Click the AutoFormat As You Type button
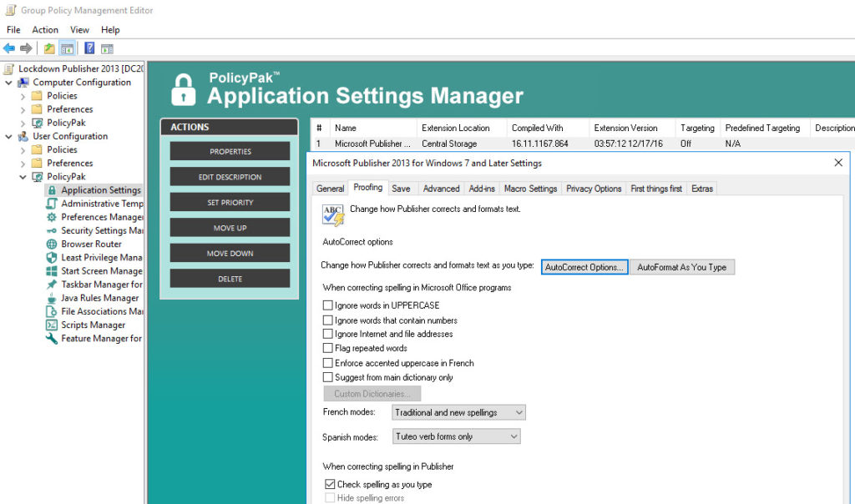The image size is (855, 504). [x=681, y=267]
